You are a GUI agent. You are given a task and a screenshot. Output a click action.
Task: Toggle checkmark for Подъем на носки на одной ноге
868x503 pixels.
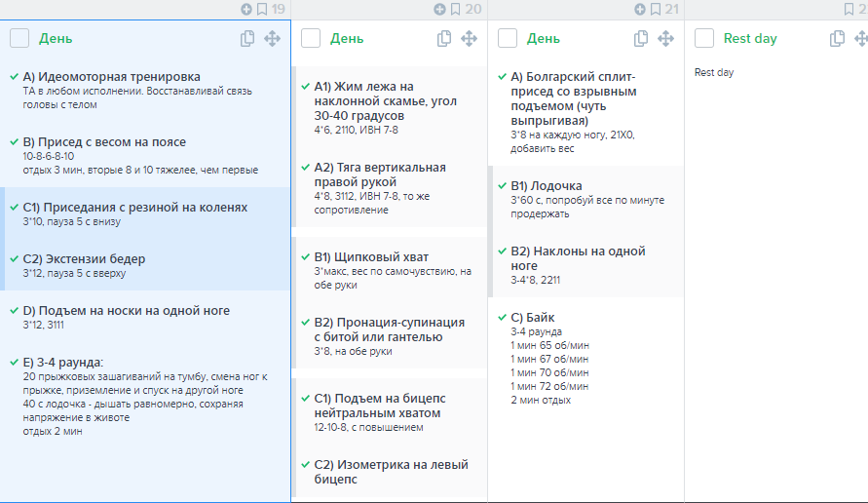click(15, 310)
